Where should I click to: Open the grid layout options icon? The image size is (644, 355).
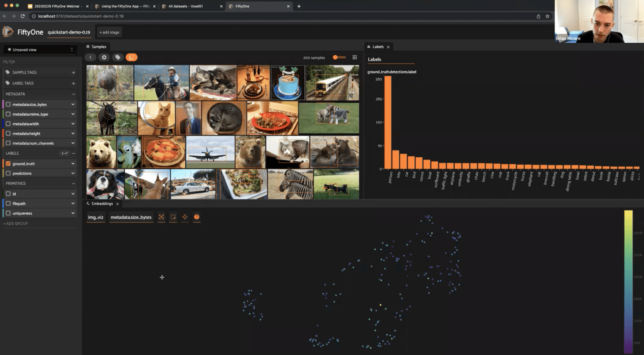pos(355,57)
